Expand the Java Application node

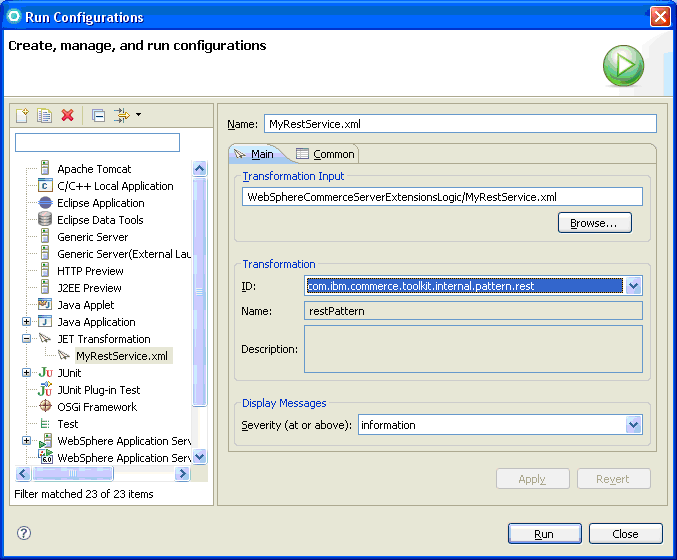[x=27, y=322]
